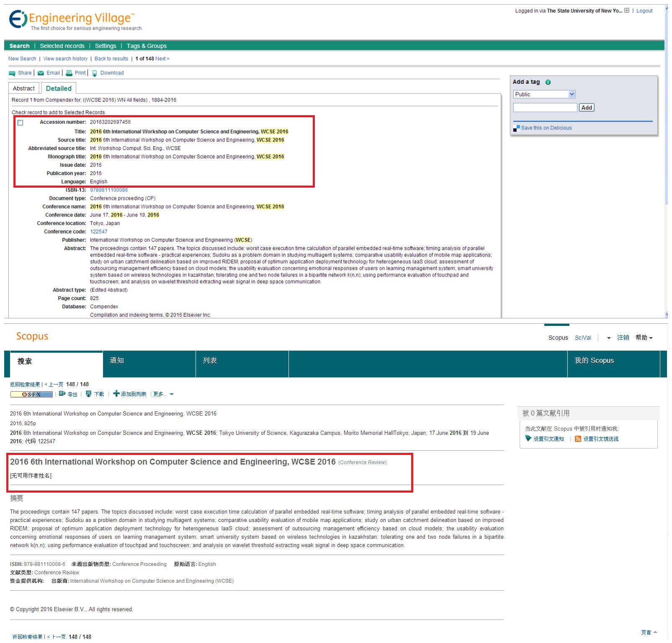This screenshot has height=643, width=672.
Task: Click the View search history link
Action: (x=65, y=59)
